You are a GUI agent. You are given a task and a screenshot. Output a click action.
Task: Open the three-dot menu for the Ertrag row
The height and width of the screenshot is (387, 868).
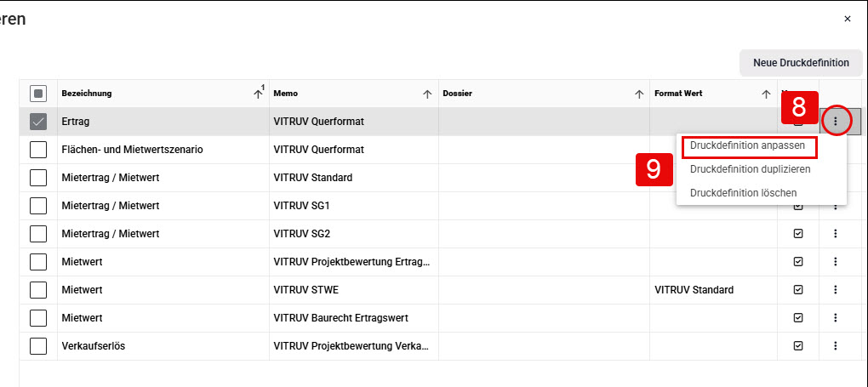pyautogui.click(x=836, y=122)
